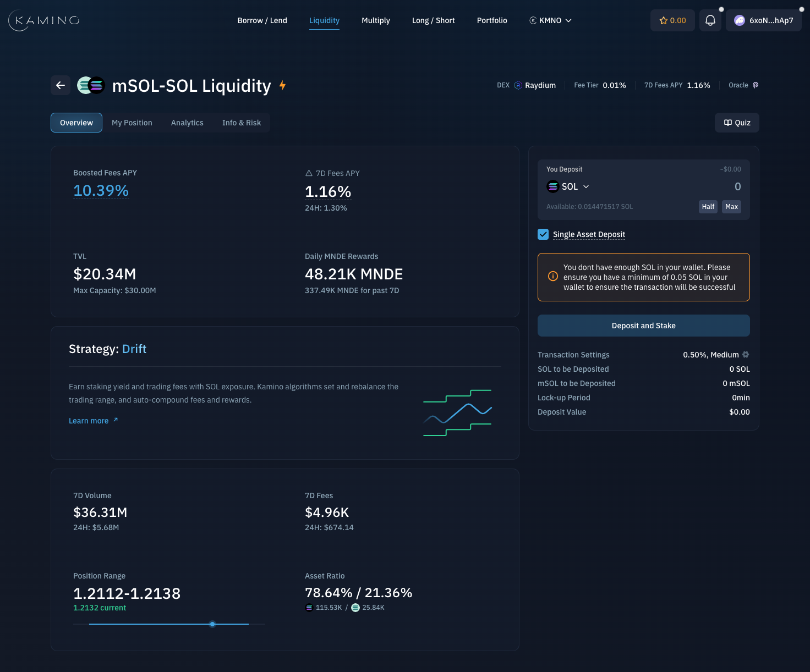Click the wallet avatar icon

(x=740, y=20)
